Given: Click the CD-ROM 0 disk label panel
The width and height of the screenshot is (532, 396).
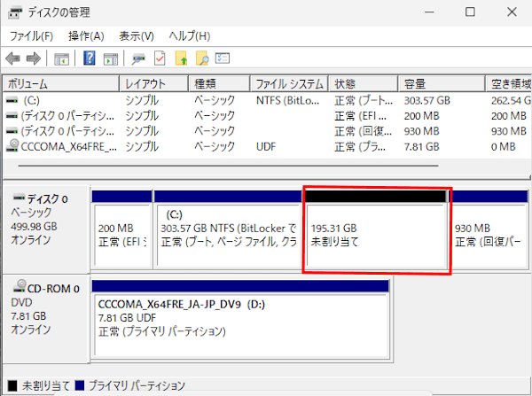Looking at the screenshot, I should tap(46, 319).
